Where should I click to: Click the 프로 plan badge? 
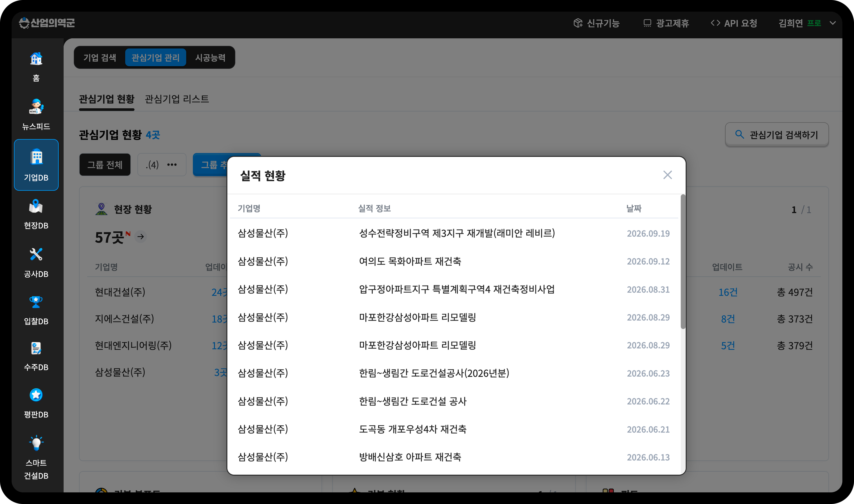point(814,23)
